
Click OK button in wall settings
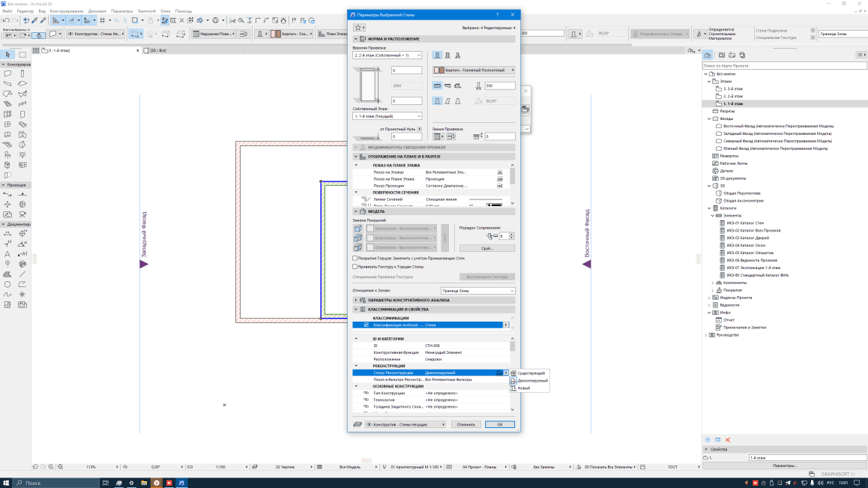coord(500,424)
